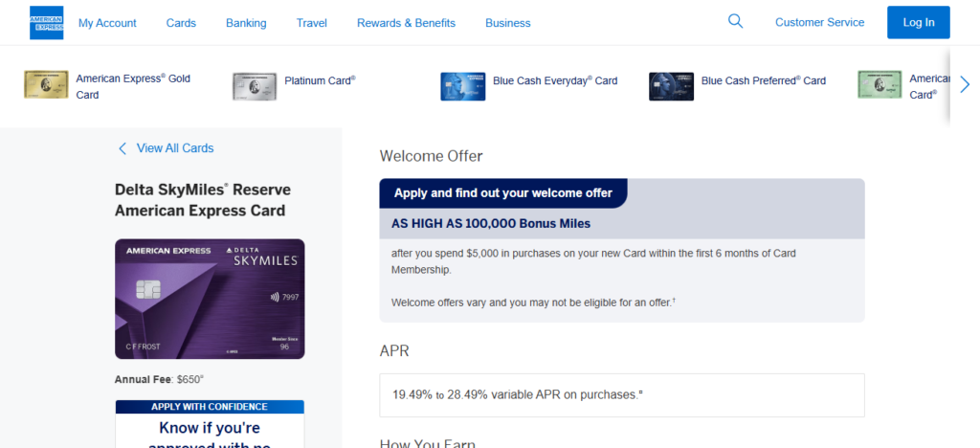Click the Welcome offers vary disclaimer text
This screenshot has height=448, width=980.
(534, 302)
